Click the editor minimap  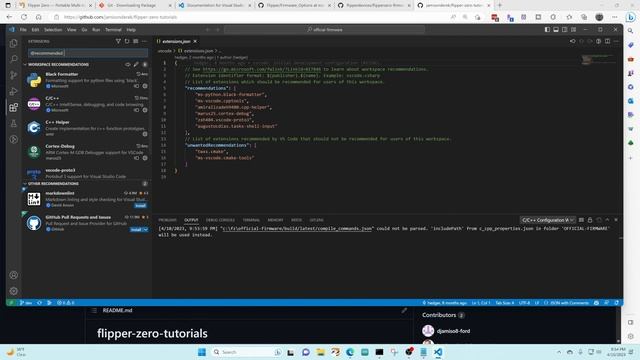click(x=599, y=60)
